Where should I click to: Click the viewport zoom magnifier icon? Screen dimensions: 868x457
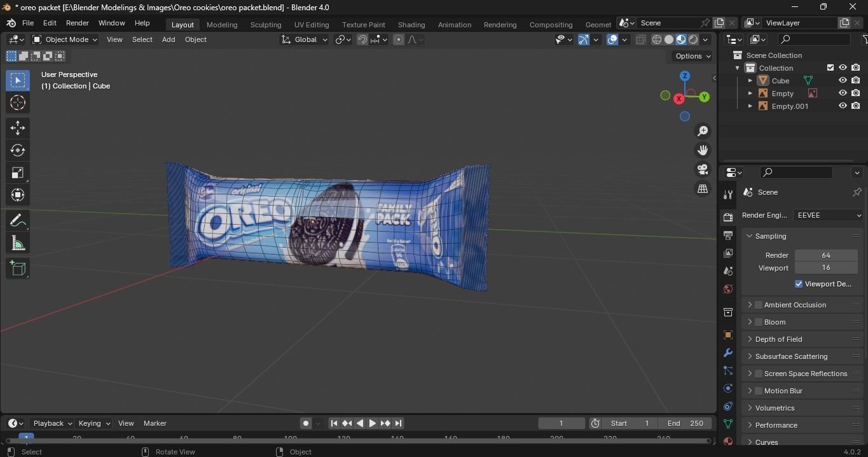(703, 131)
